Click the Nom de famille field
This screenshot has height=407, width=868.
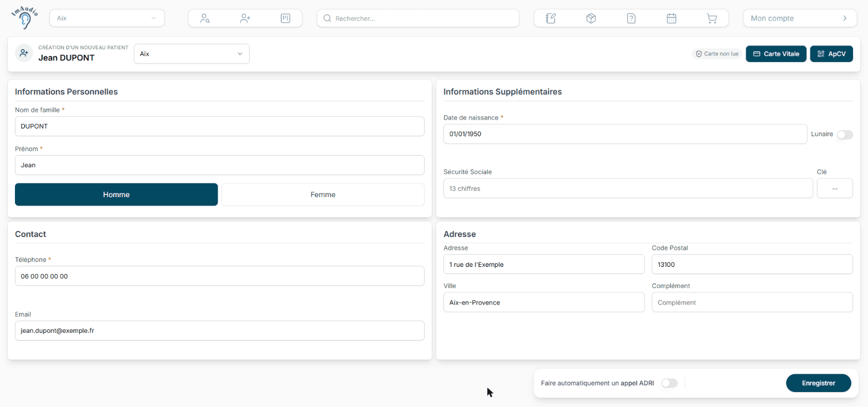[x=220, y=126]
